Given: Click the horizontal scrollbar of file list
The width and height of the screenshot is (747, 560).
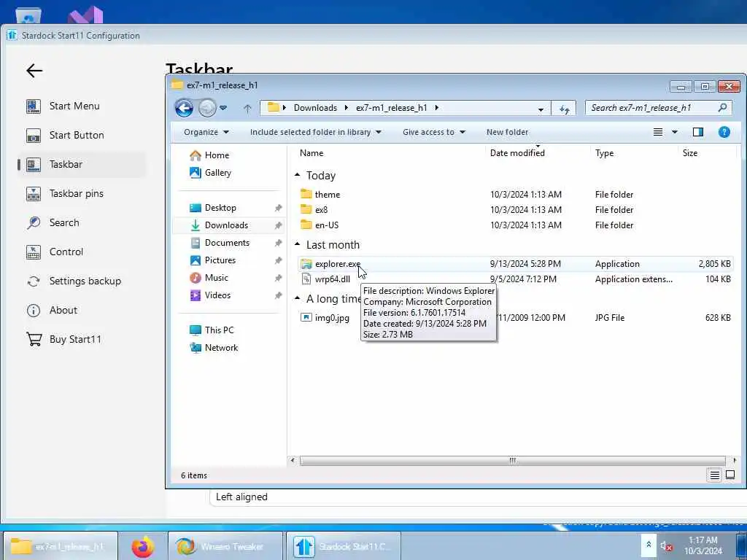Looking at the screenshot, I should [513, 461].
